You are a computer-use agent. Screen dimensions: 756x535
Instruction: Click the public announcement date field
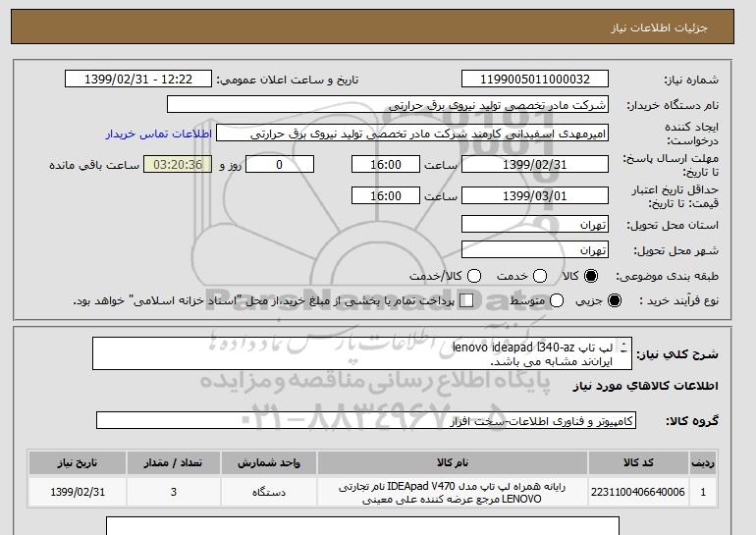[x=138, y=80]
